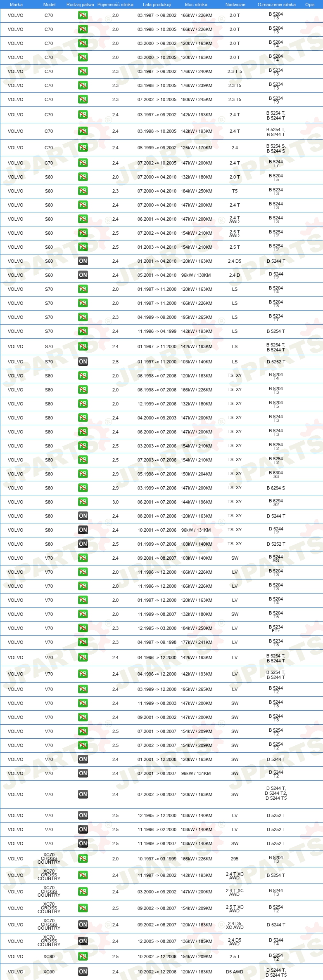
Task: Click petrol icon in V70 B 5244 SG row
Action: (x=83, y=558)
